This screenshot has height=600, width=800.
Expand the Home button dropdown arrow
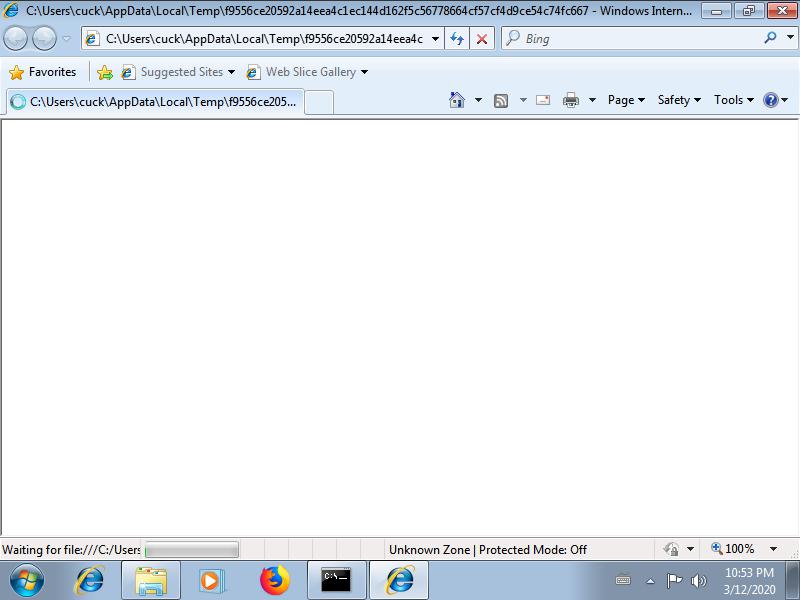[x=478, y=100]
